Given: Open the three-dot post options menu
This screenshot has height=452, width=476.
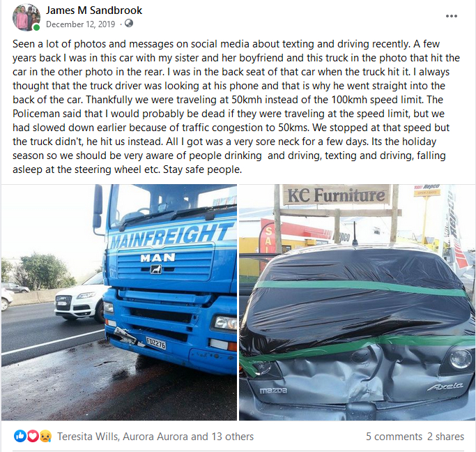Looking at the screenshot, I should tap(452, 16).
